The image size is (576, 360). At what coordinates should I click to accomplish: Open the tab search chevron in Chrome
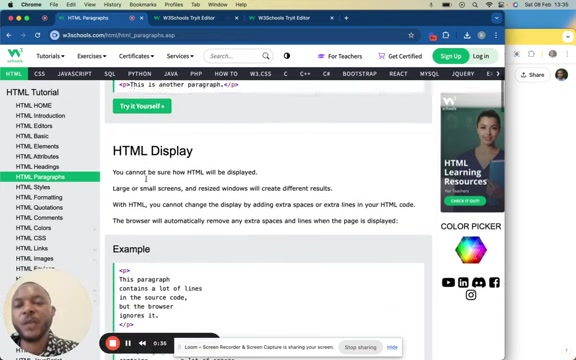pyautogui.click(x=496, y=18)
